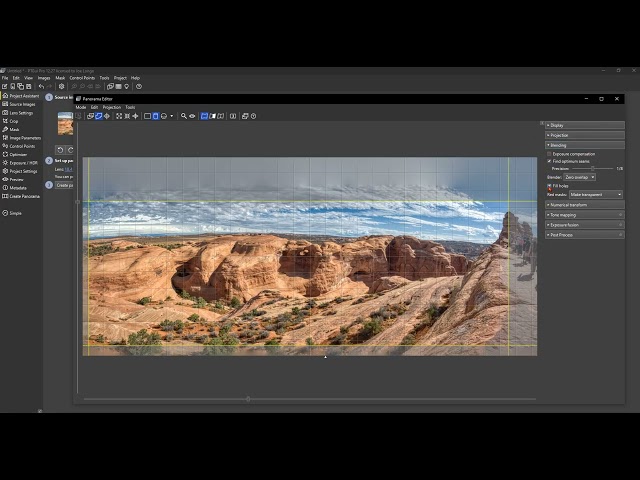This screenshot has width=640, height=480.
Task: Toggle the highlighted show seams icon
Action: pyautogui.click(x=204, y=116)
